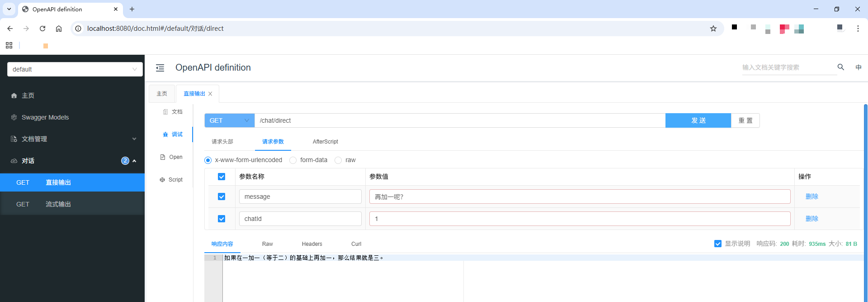Click the 81 B size value
Screen dimensions: 868x302
[851, 244]
